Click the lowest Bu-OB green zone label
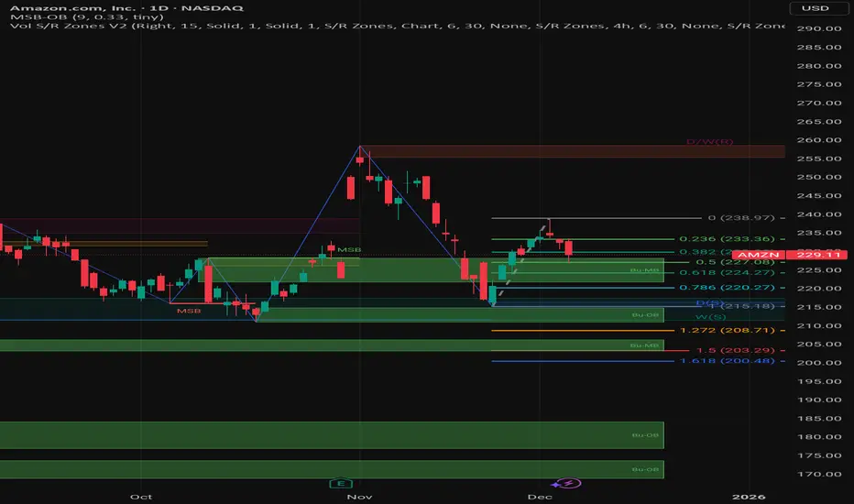The image size is (854, 504). (645, 469)
